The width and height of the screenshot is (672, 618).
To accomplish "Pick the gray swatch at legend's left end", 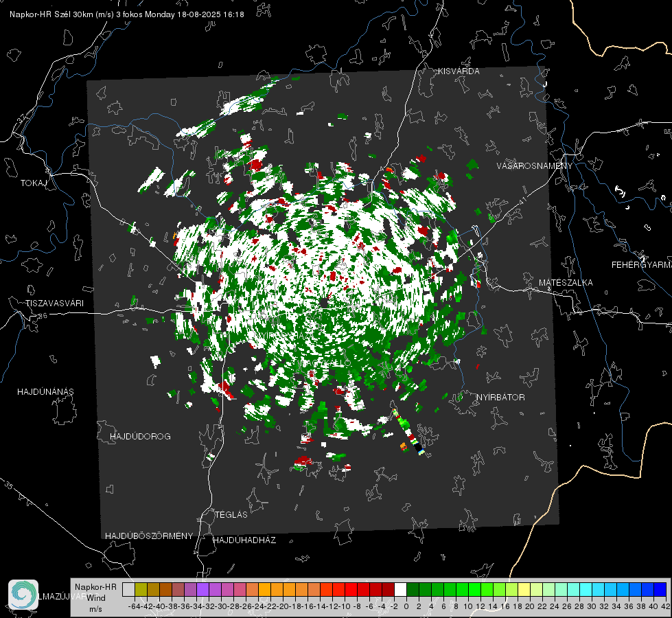I will tap(128, 590).
